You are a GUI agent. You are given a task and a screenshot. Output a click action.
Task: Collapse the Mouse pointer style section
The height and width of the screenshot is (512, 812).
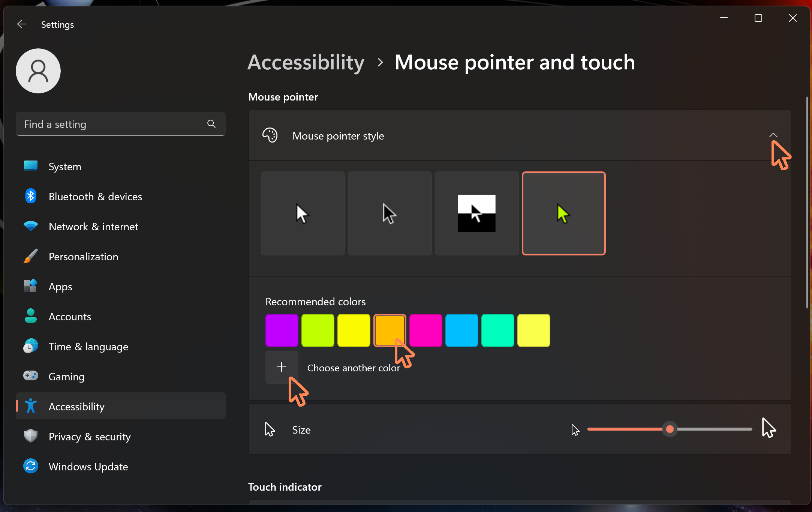tap(774, 135)
